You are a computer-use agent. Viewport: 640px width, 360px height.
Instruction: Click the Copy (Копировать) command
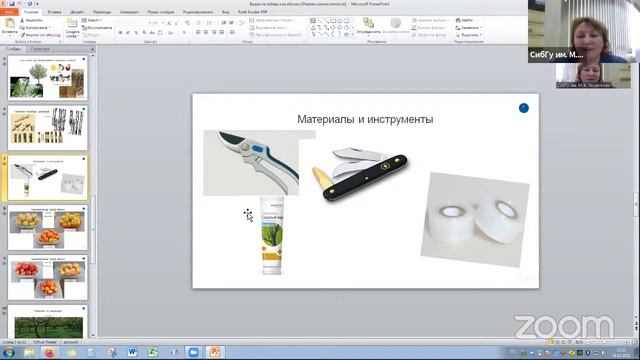(x=35, y=27)
